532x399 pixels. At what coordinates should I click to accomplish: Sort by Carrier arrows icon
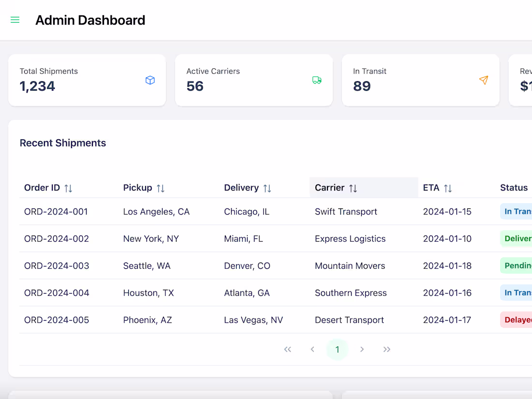(353, 188)
